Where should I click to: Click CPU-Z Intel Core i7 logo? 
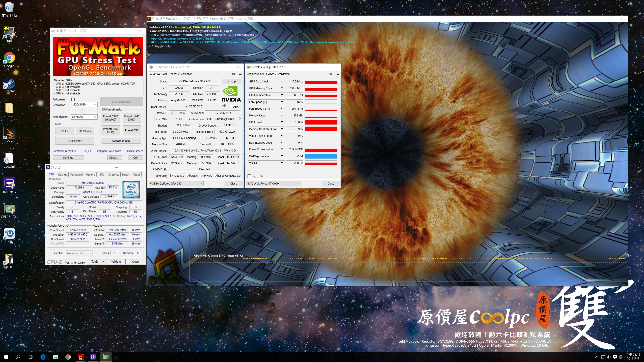coord(131,190)
